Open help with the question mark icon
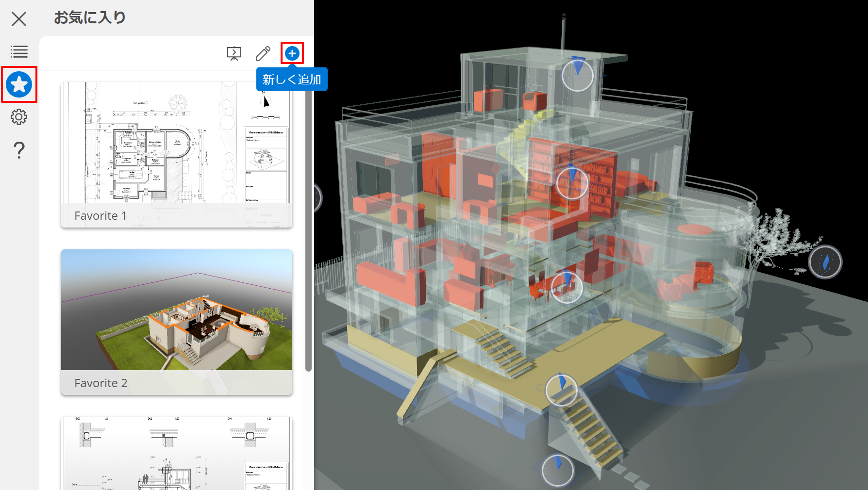The width and height of the screenshot is (868, 490). (x=19, y=150)
